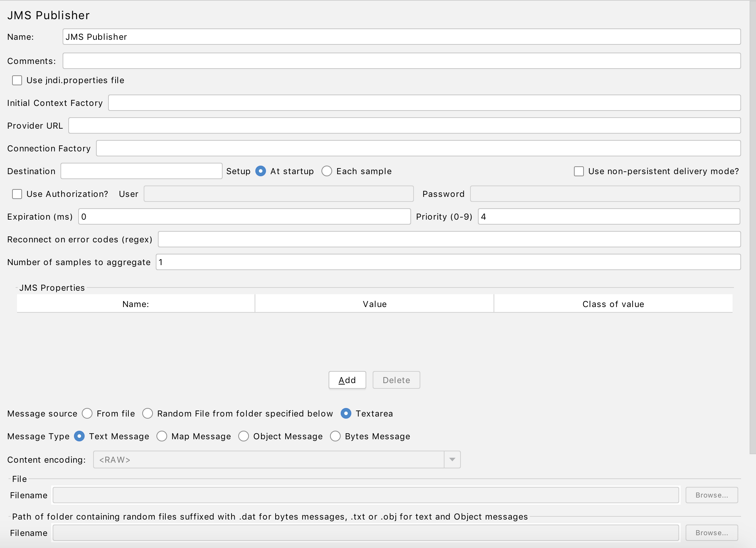This screenshot has height=548, width=756.
Task: Select Bytes Message type
Action: point(335,436)
